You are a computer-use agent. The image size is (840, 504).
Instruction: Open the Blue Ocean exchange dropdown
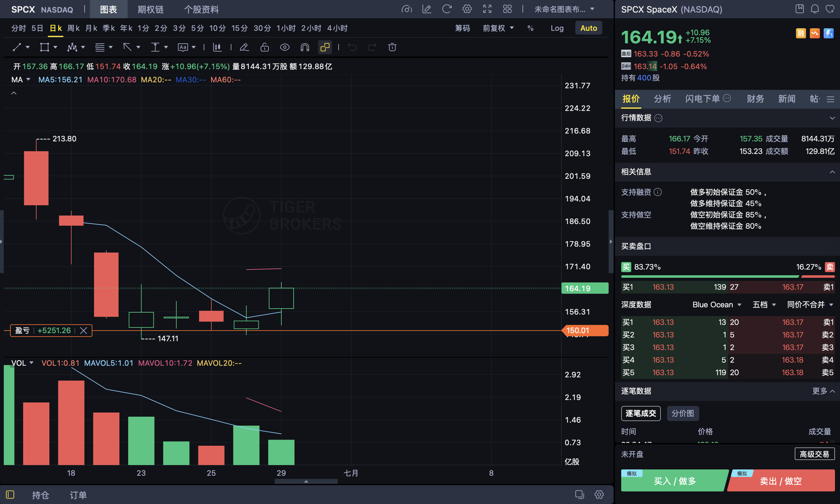[717, 305]
